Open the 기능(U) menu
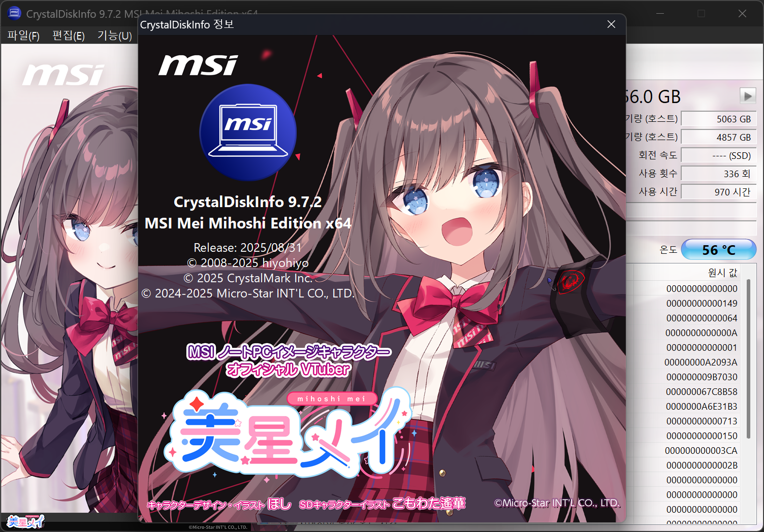764x532 pixels. point(114,36)
